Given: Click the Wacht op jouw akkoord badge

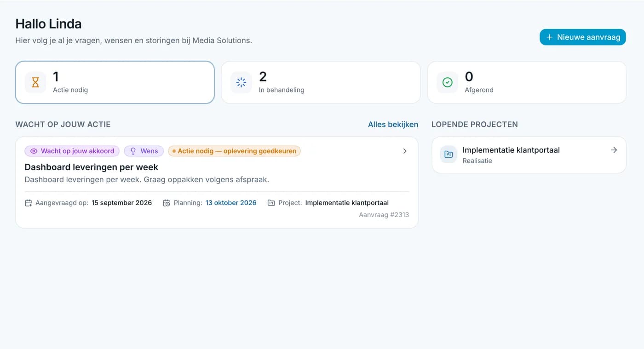Looking at the screenshot, I should [x=72, y=151].
